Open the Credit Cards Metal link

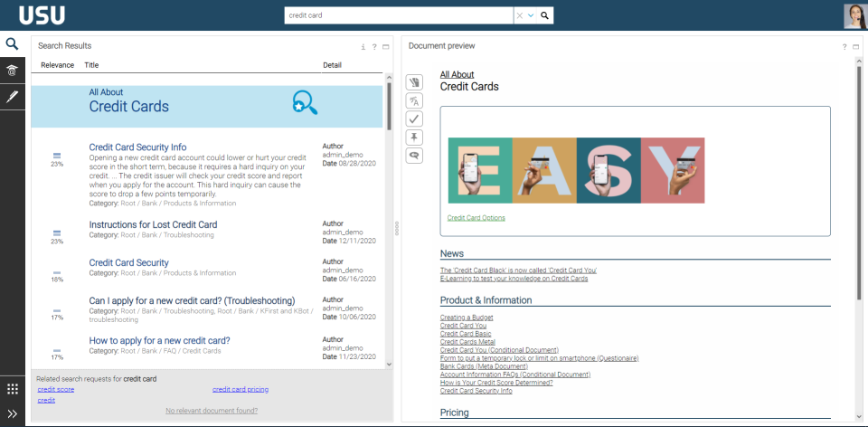pos(467,342)
